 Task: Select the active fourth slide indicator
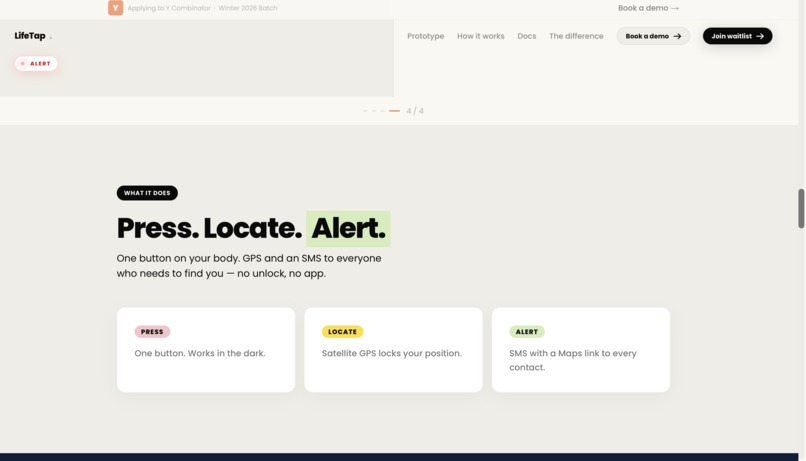pyautogui.click(x=394, y=110)
